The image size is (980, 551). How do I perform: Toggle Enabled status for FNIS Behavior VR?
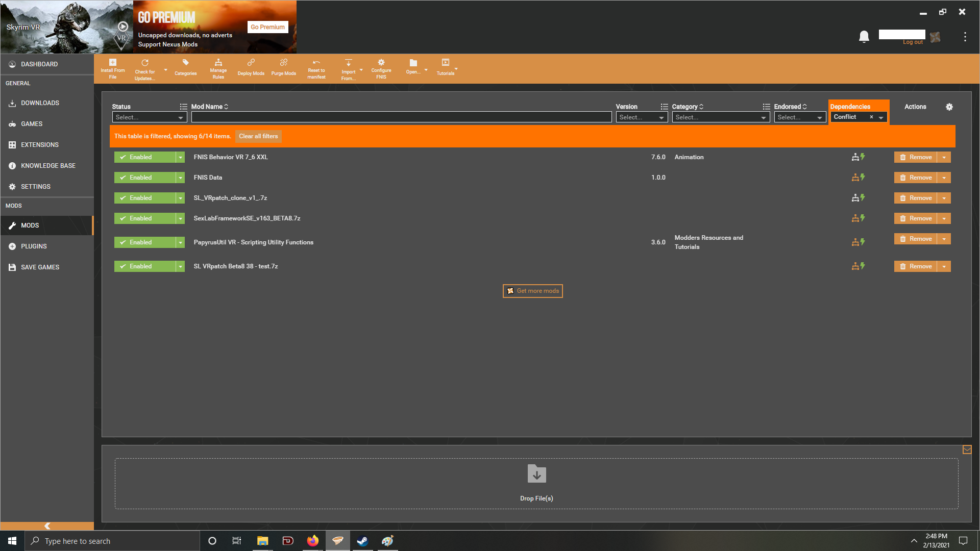[x=145, y=157]
